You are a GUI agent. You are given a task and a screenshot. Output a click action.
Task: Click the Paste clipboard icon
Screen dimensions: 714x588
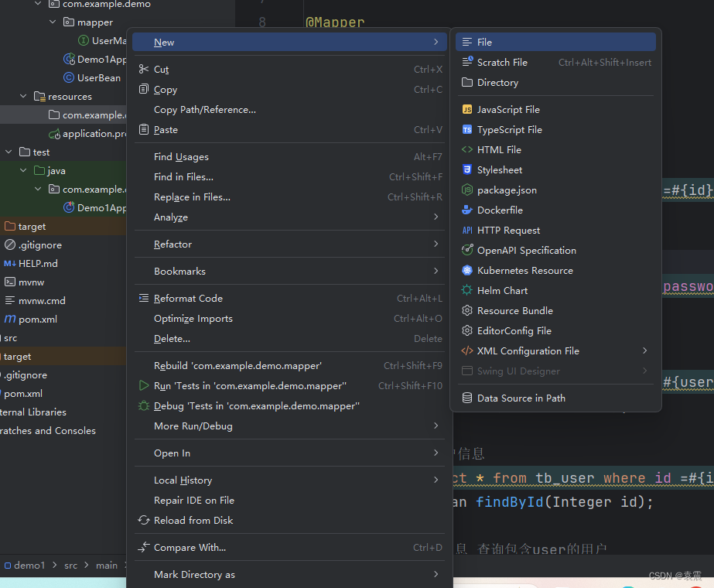pyautogui.click(x=144, y=129)
